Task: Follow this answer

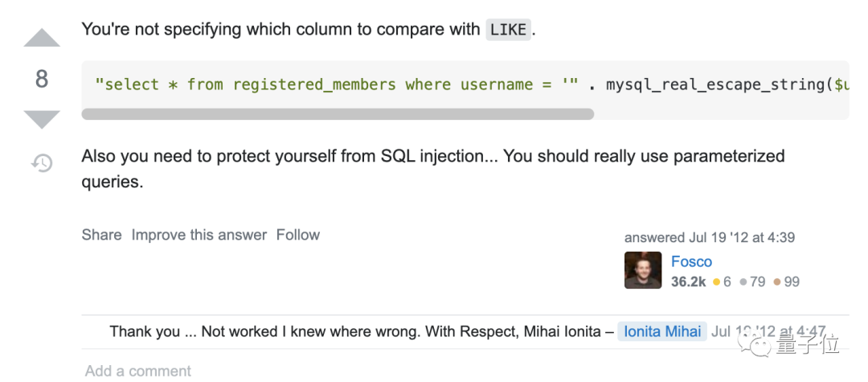Action: [x=297, y=235]
